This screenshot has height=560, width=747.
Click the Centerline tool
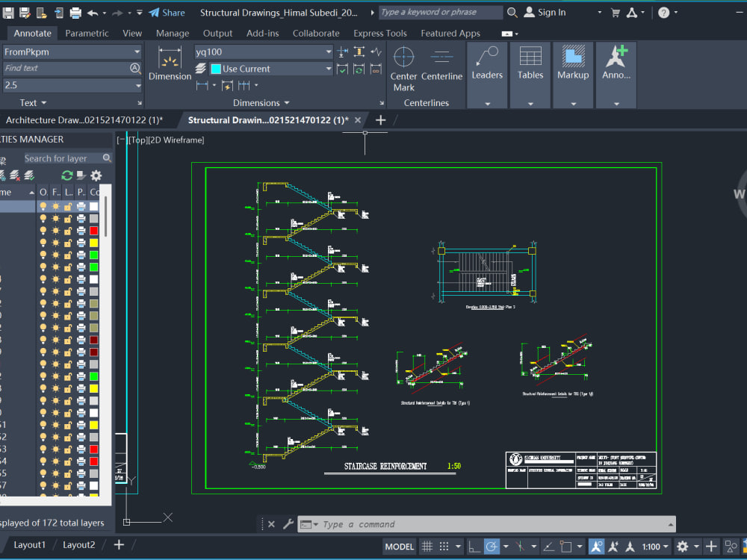click(441, 64)
